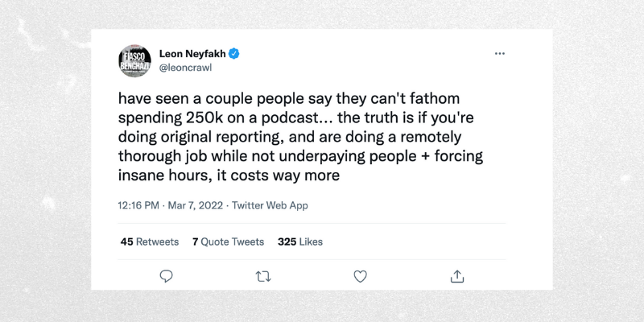The width and height of the screenshot is (644, 322).
Task: Click the share tweet upload icon
Action: [456, 276]
